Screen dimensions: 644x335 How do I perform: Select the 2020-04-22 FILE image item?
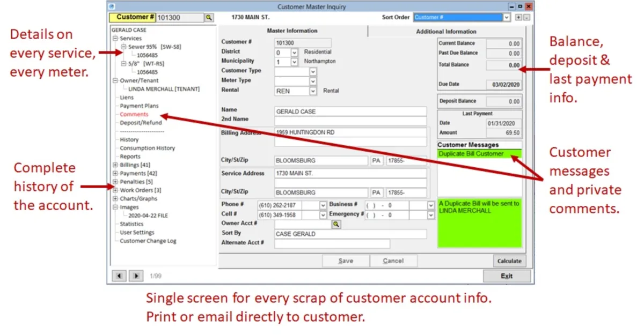[148, 215]
